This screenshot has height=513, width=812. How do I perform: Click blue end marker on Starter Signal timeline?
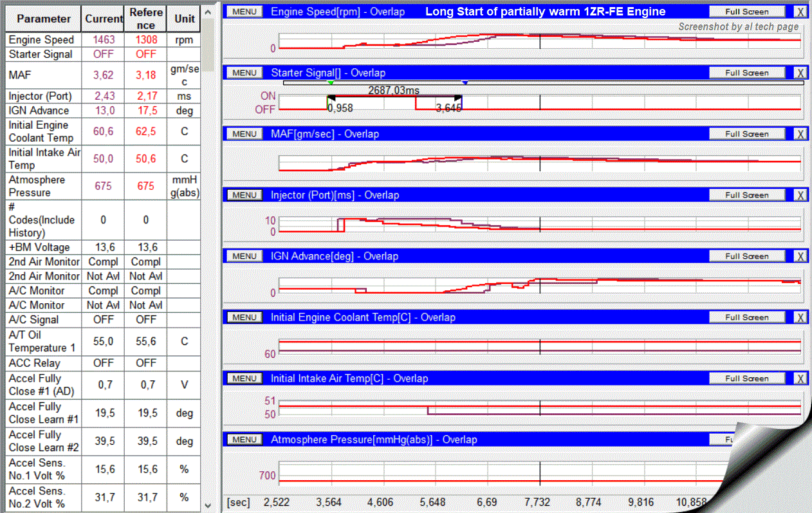point(465,83)
